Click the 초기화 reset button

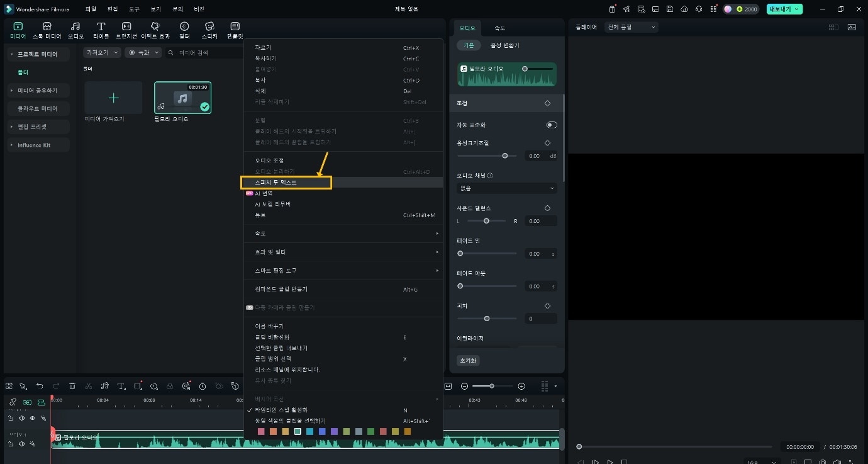click(468, 361)
